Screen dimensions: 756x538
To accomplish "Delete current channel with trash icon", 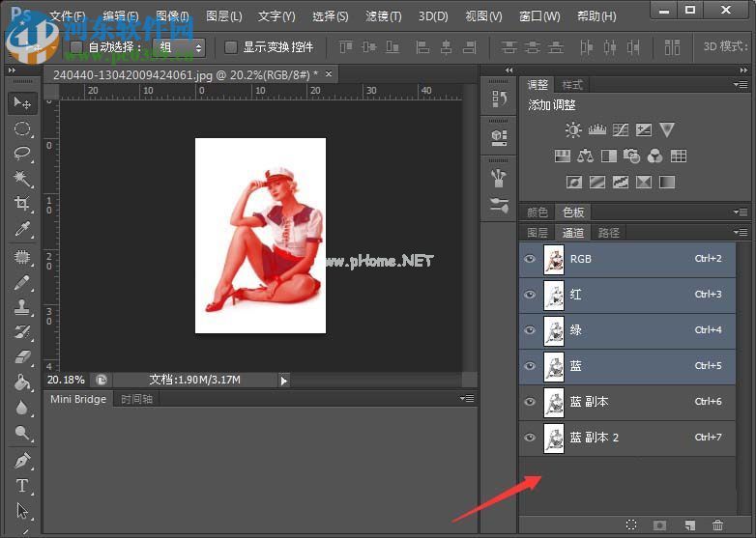I will [717, 525].
